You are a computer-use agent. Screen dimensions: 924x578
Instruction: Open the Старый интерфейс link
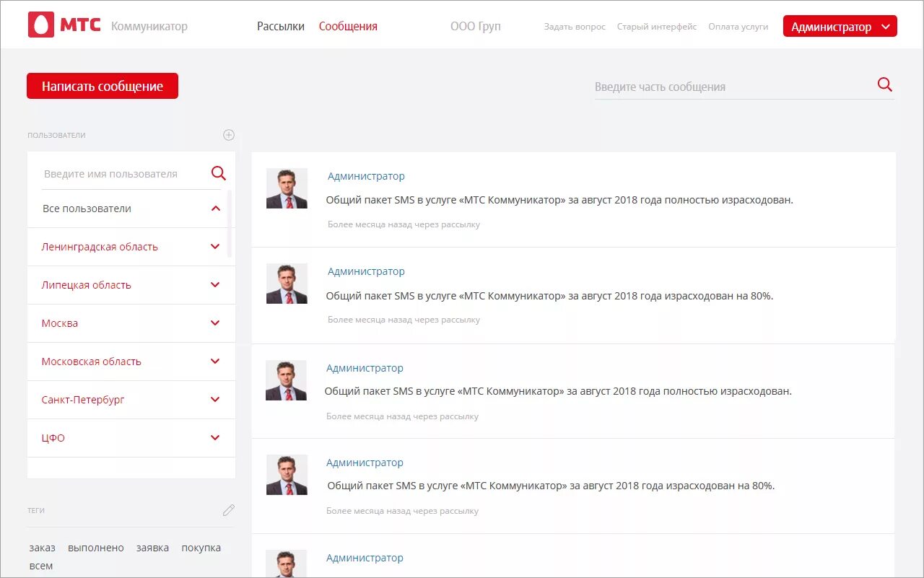(x=657, y=27)
